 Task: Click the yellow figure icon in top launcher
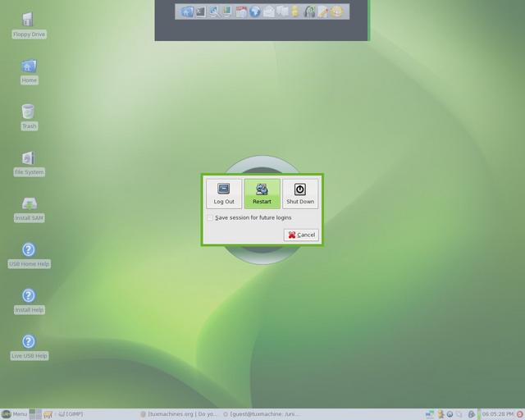pyautogui.click(x=295, y=11)
